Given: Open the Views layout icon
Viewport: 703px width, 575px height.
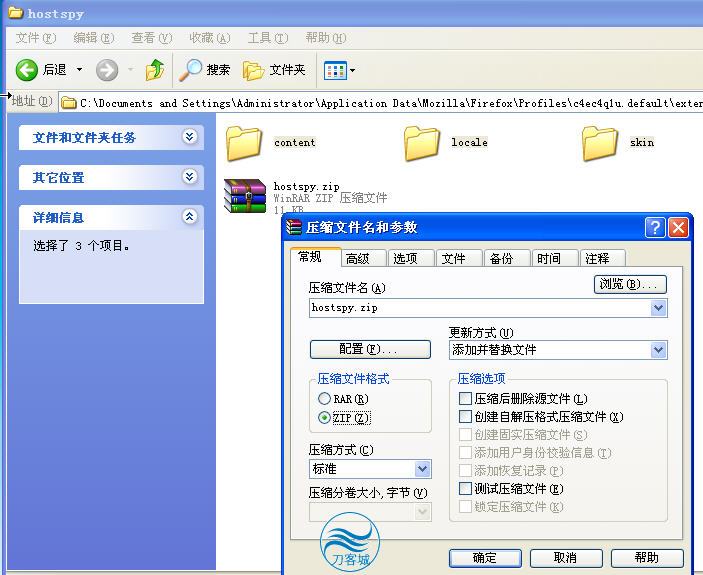Looking at the screenshot, I should click(335, 70).
